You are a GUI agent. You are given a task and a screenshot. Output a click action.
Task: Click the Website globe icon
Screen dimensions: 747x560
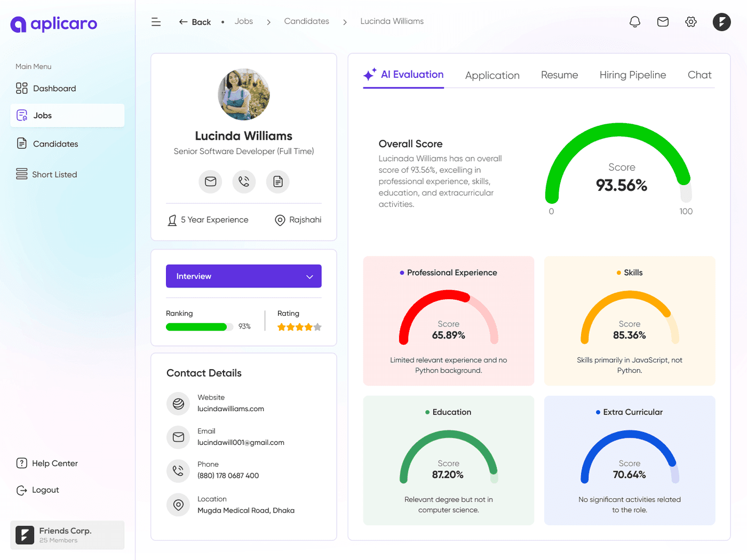(x=178, y=404)
